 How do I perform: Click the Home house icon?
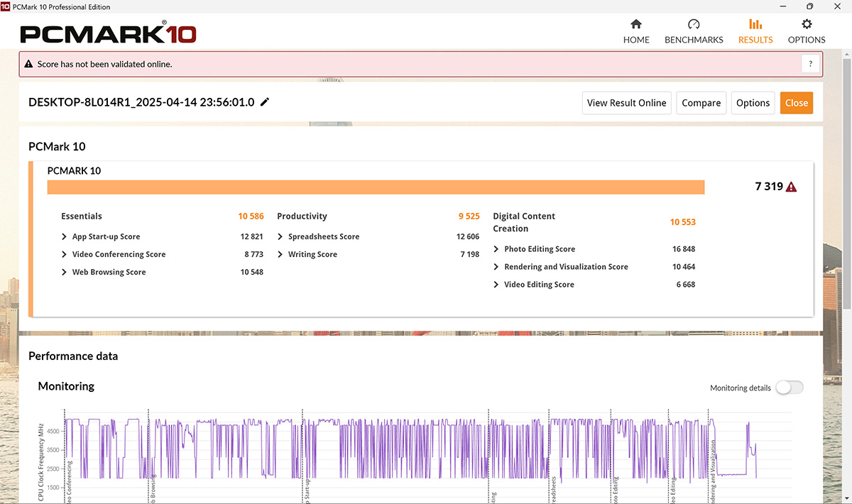636,24
